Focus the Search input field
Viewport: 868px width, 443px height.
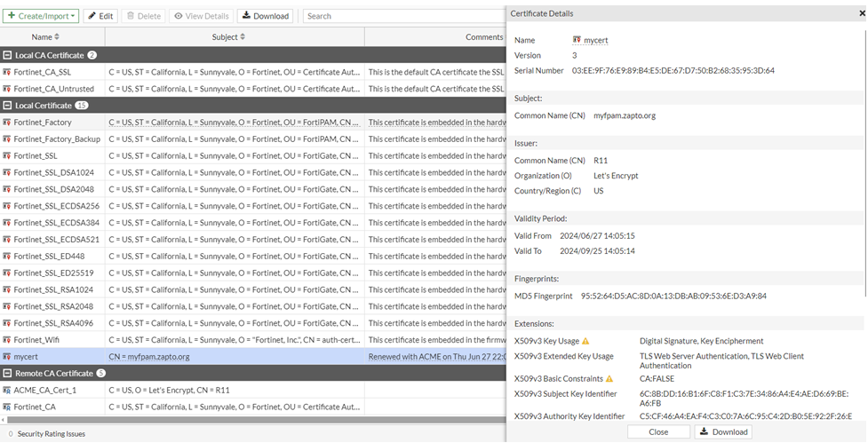click(x=404, y=16)
